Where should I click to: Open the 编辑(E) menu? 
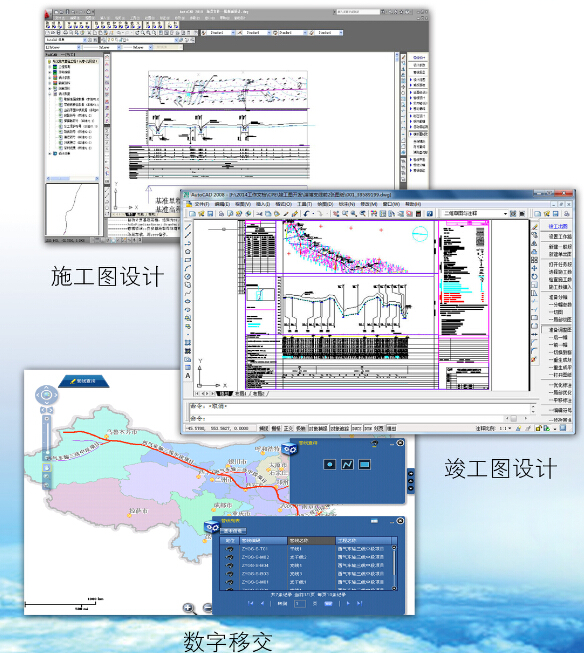click(x=222, y=204)
